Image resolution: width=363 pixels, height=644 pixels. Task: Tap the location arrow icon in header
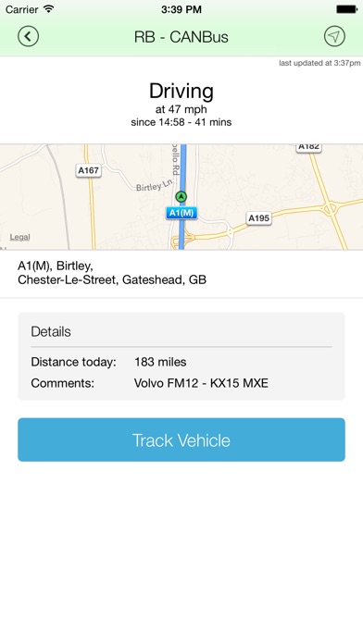[x=334, y=36]
